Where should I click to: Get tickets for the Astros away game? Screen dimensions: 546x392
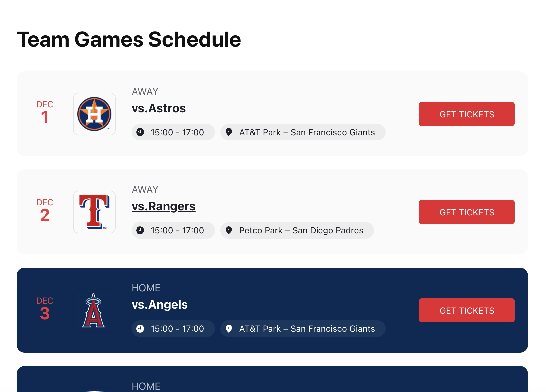point(466,114)
